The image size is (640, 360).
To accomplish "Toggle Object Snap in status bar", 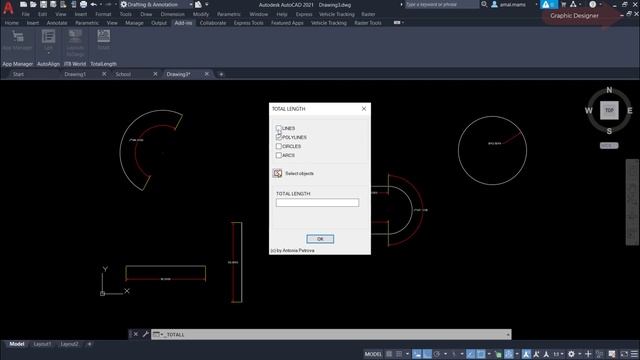I will (481, 354).
